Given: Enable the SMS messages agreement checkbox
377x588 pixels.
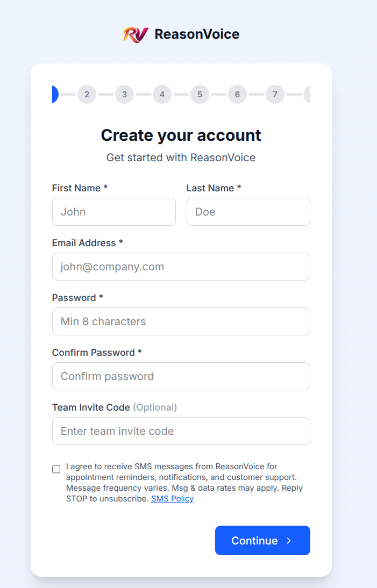Looking at the screenshot, I should (56, 469).
